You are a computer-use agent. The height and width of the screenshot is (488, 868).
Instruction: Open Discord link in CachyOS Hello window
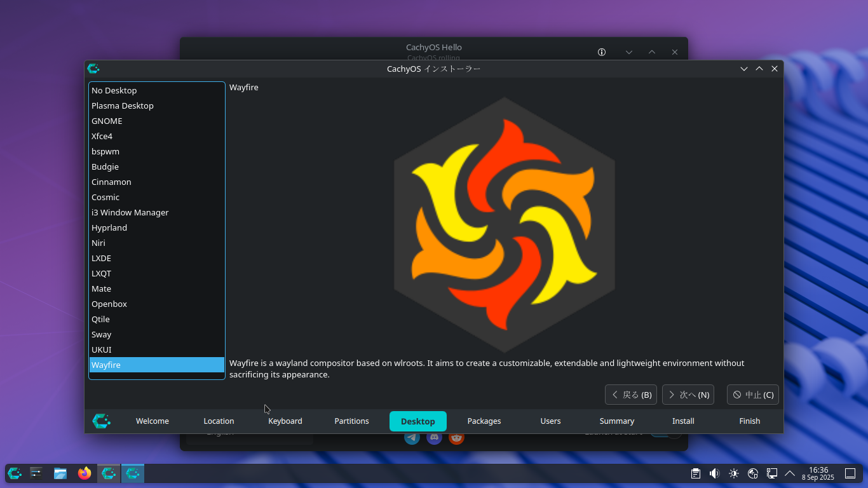coord(434,438)
